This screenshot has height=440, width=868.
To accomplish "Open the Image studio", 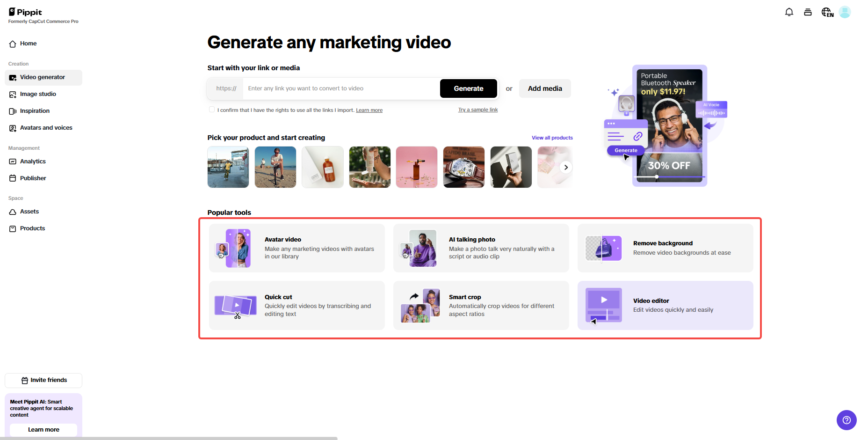I will [38, 94].
